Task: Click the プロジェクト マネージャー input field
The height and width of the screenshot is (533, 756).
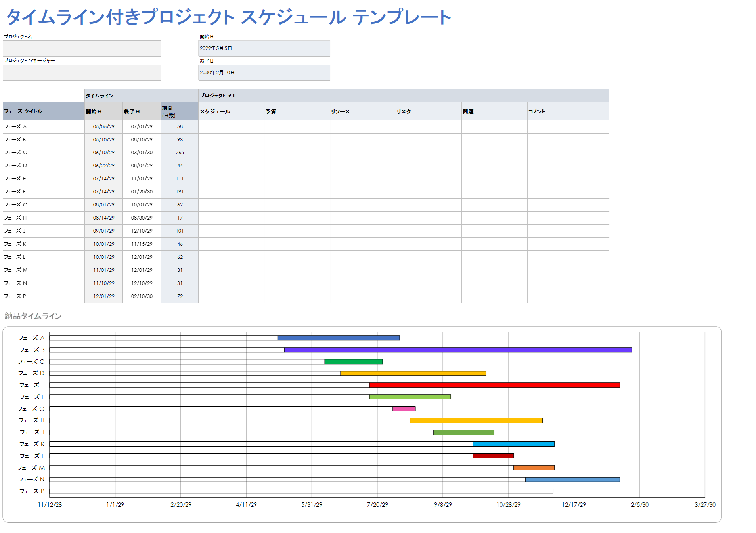Action: 82,73
